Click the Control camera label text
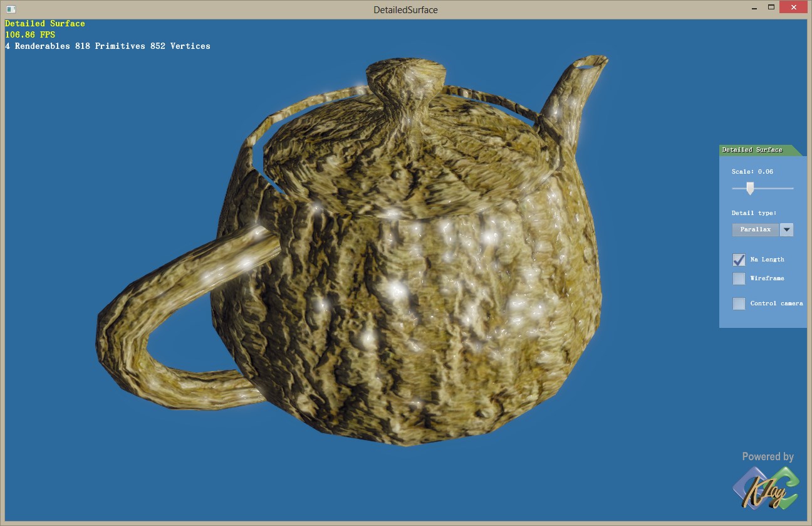The image size is (812, 526). [776, 303]
